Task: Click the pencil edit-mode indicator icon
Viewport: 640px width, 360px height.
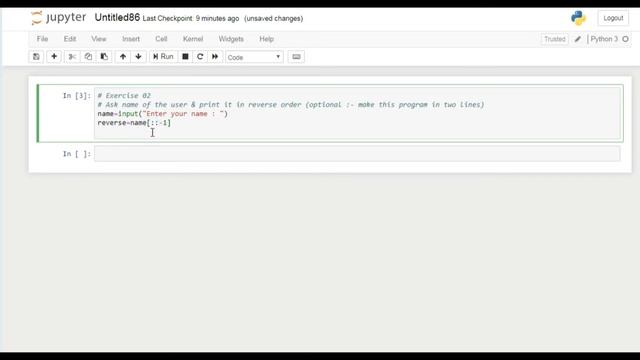Action: 578,39
